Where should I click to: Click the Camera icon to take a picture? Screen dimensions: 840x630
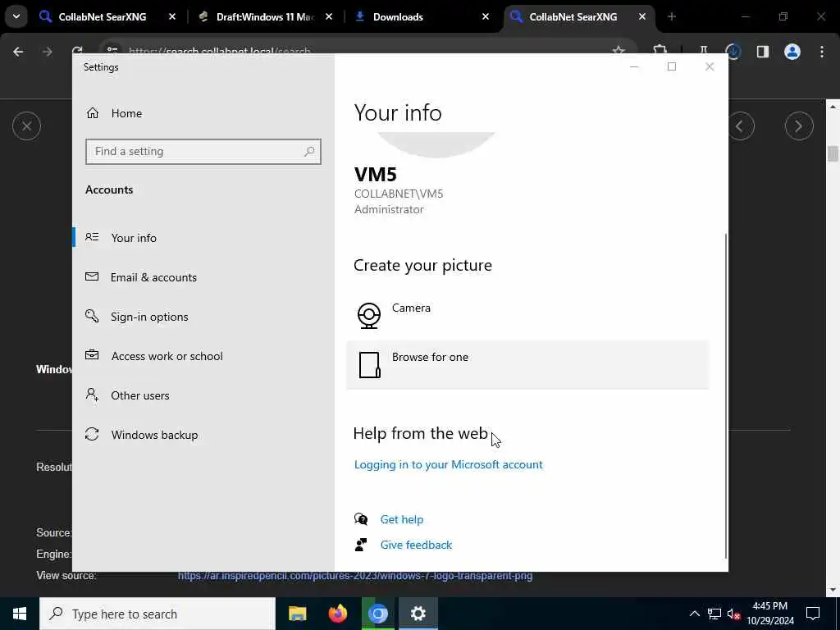click(x=369, y=316)
